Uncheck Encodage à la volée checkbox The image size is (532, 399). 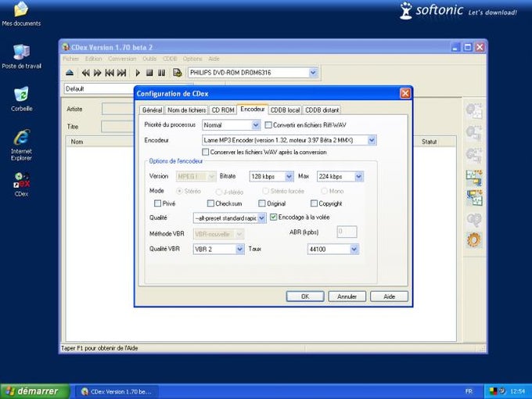[273, 217]
